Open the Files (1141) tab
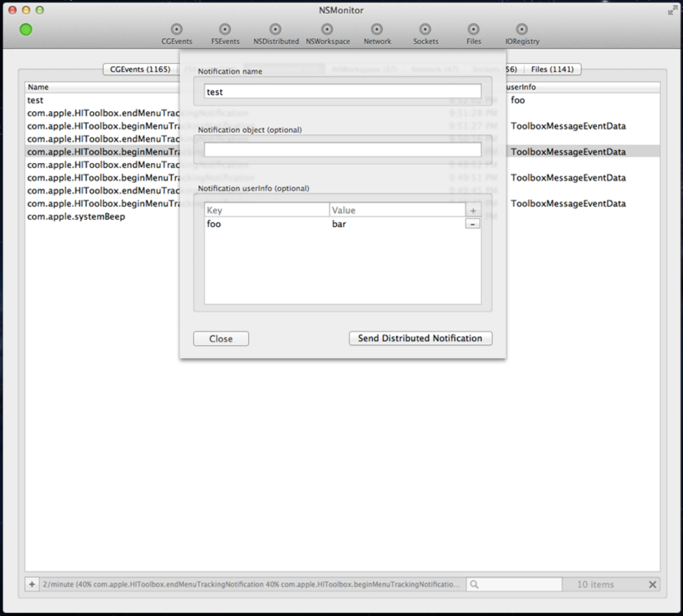Screen dimensions: 683x616 pos(552,69)
